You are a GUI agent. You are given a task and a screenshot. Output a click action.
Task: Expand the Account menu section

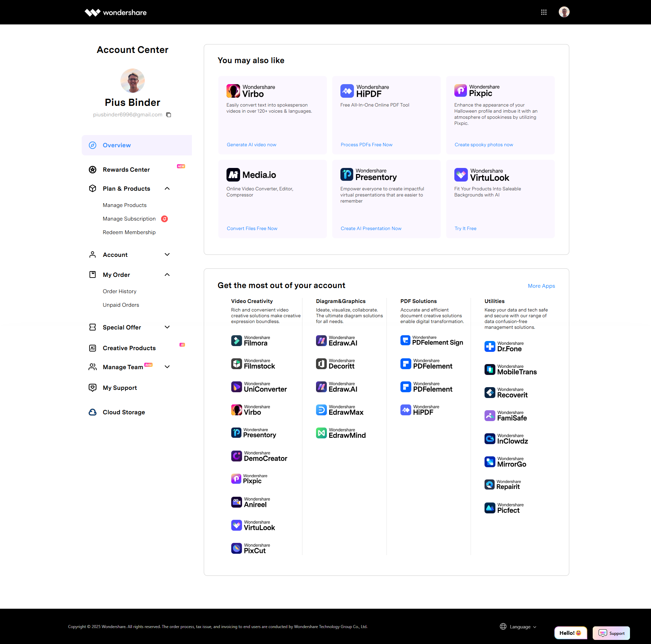[167, 254]
